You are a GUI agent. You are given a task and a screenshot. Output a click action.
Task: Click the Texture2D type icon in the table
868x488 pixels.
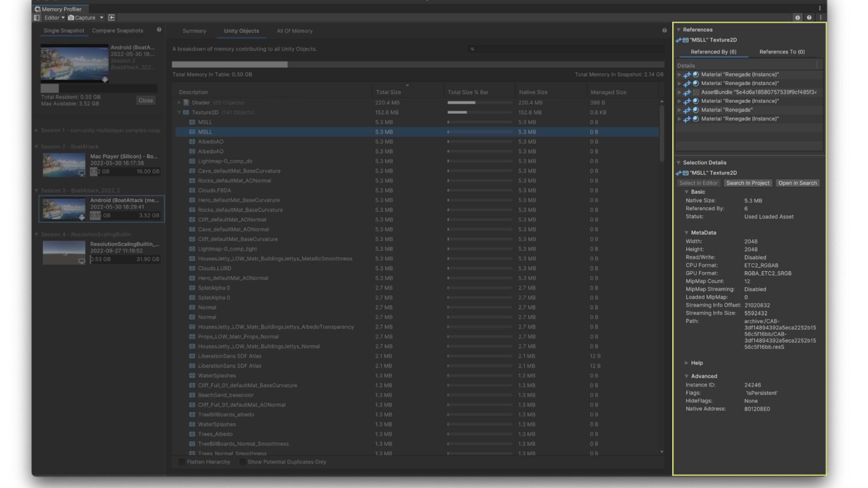[x=186, y=112]
